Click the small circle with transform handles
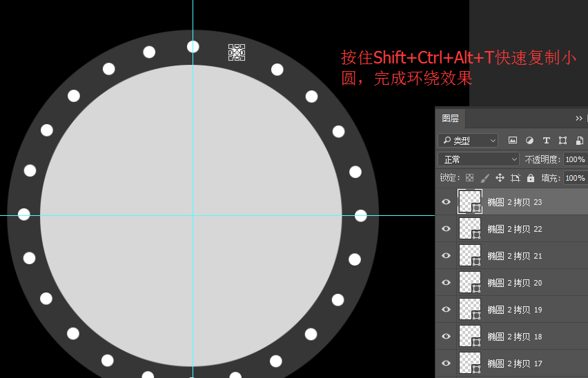588x378 pixels. coord(237,52)
